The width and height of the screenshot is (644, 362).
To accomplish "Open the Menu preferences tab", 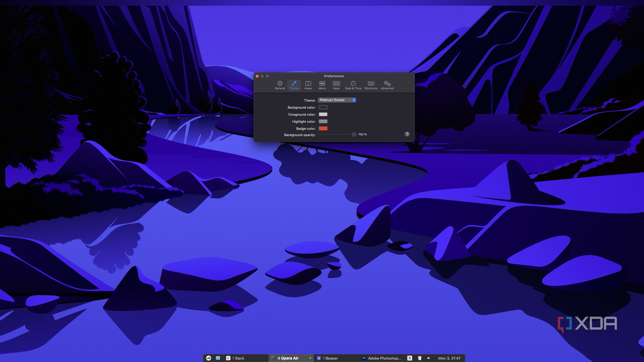I will 322,85.
